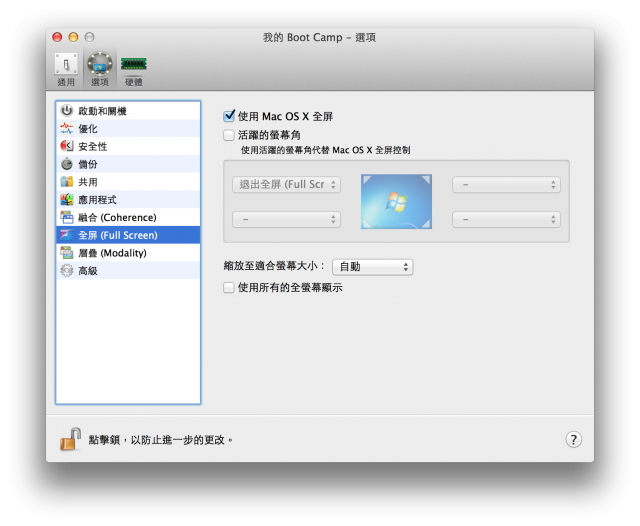The image size is (640, 526).
Task: Close the window with the red button
Action: pos(57,37)
